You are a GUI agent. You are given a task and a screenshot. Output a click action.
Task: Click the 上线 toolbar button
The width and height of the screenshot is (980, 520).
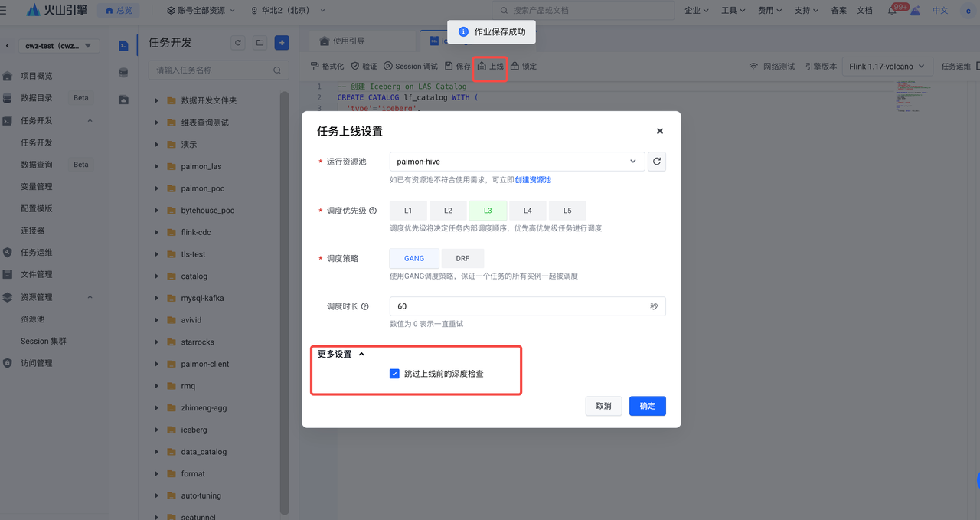pos(491,67)
